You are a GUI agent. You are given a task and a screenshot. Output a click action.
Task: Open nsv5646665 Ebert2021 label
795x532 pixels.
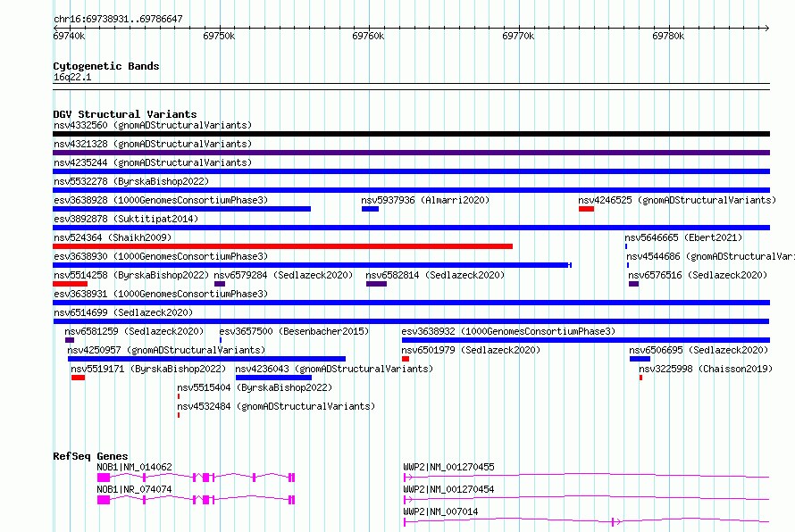click(683, 237)
